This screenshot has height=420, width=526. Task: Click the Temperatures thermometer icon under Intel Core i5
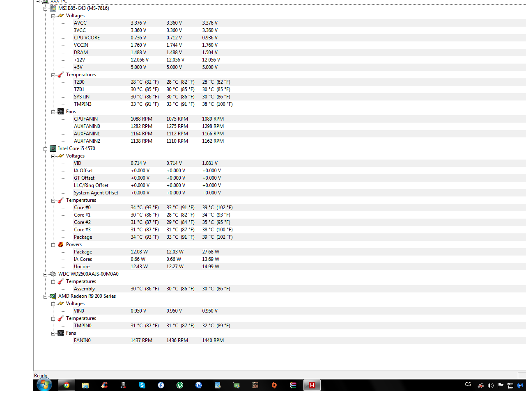tap(61, 200)
